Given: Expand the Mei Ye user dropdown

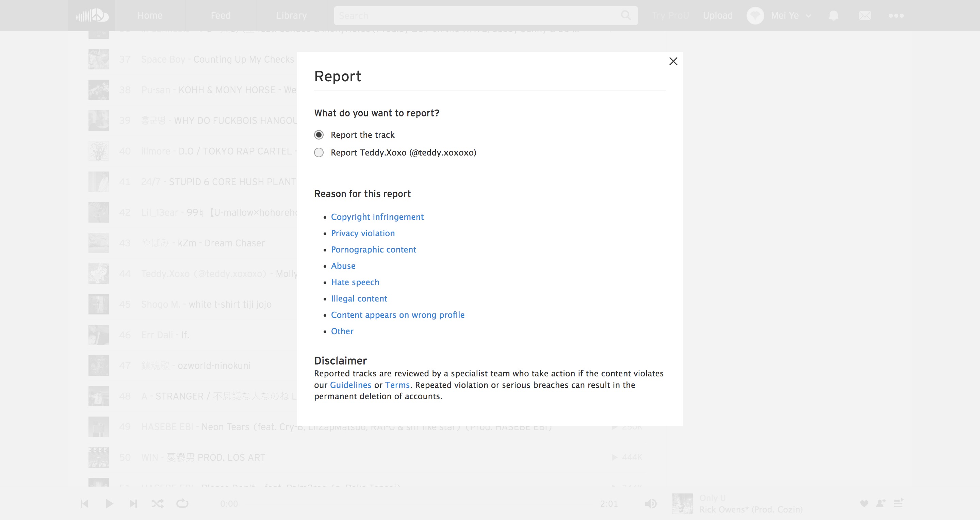Looking at the screenshot, I should coord(808,16).
